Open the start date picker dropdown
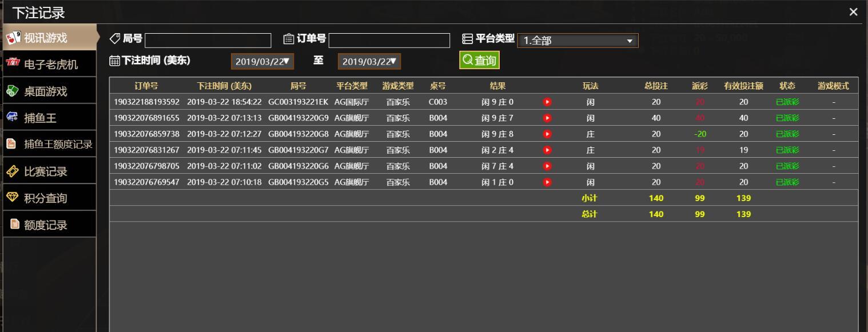 click(262, 61)
